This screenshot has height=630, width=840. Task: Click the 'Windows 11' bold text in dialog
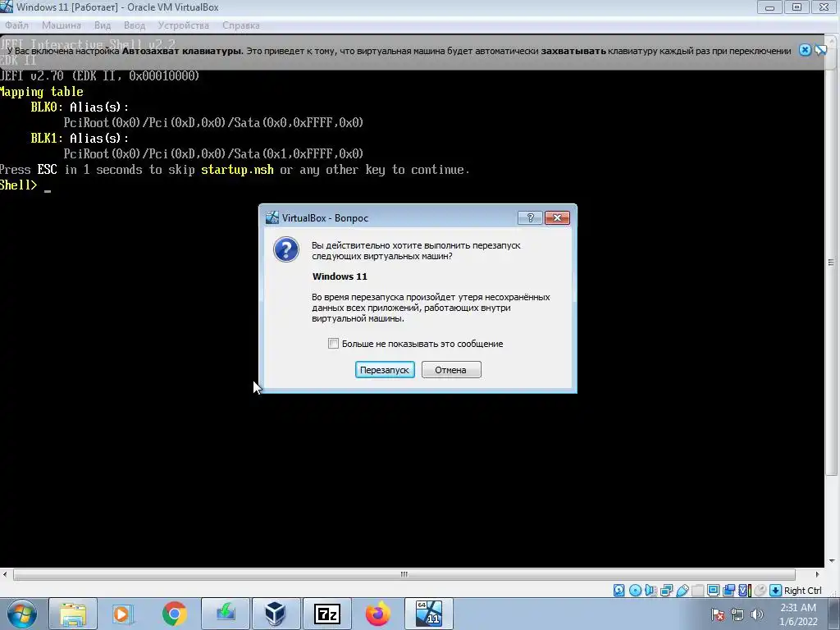tap(340, 276)
